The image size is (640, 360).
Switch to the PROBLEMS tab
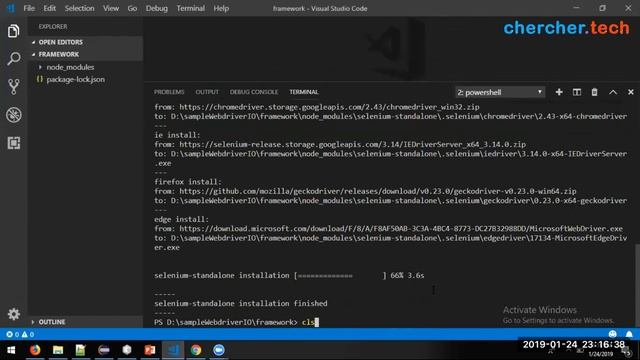pyautogui.click(x=169, y=92)
